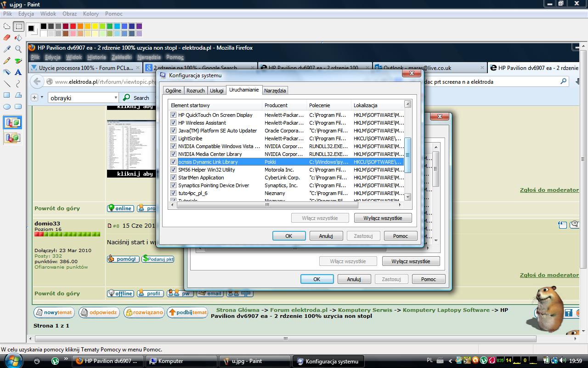This screenshot has width=588, height=368.
Task: Follow the Forum elektroda.pl breadcrumb link
Action: tap(299, 310)
